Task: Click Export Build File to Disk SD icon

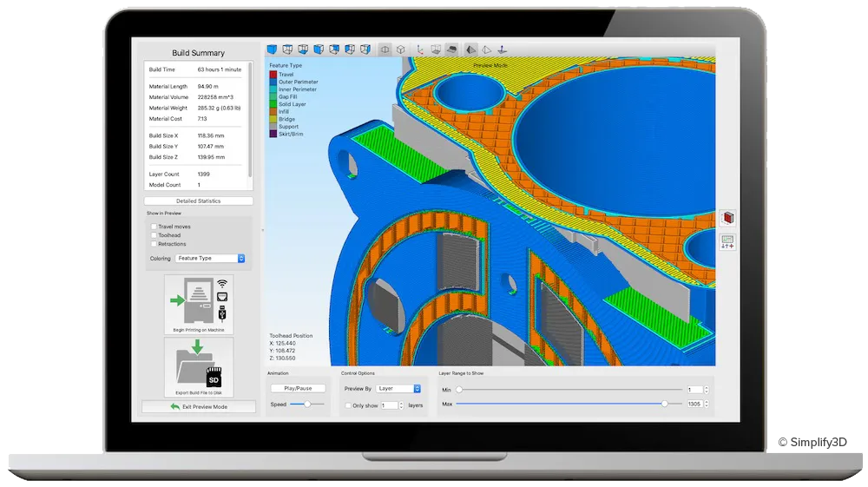Action: (x=199, y=367)
